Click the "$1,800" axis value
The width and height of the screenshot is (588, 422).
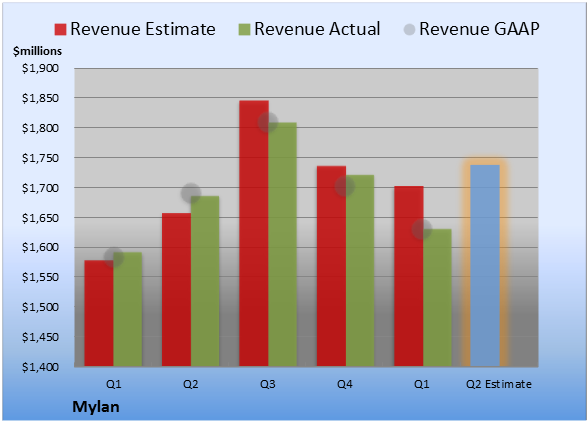40,128
